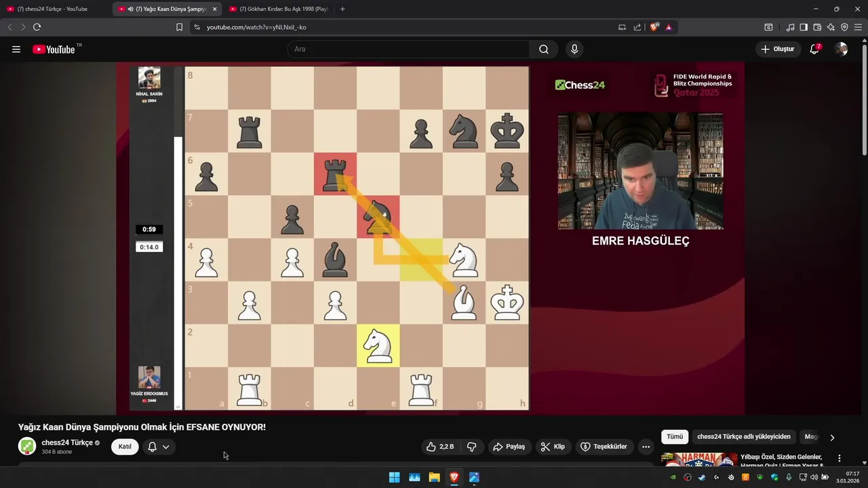
Task: Open the Brave tab search icon
Action: pos(768,27)
